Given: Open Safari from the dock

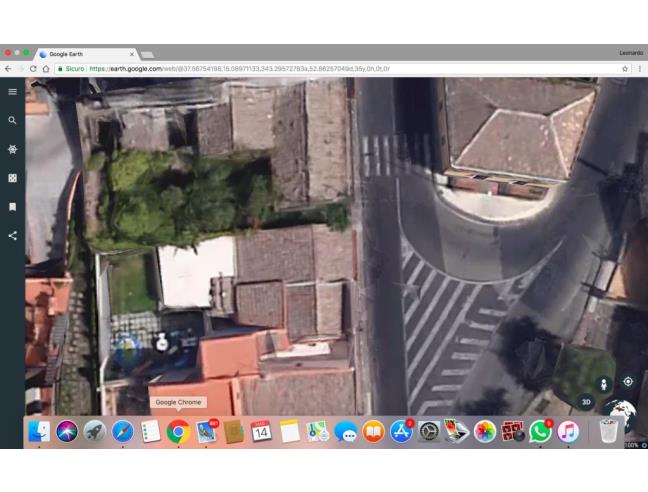Looking at the screenshot, I should tap(123, 432).
